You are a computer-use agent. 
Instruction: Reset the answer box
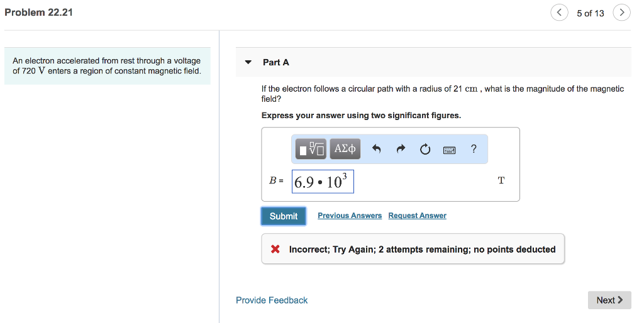[425, 149]
